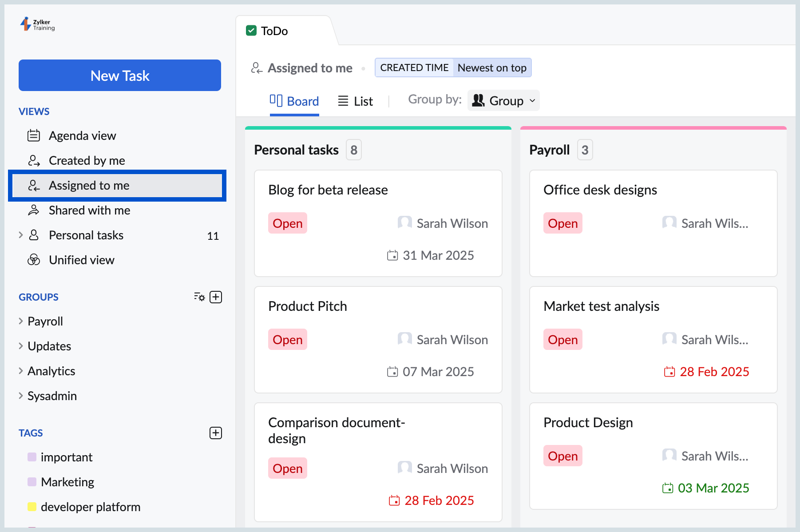Viewport: 800px width, 532px height.
Task: Toggle Newest on top sort order
Action: 492,67
